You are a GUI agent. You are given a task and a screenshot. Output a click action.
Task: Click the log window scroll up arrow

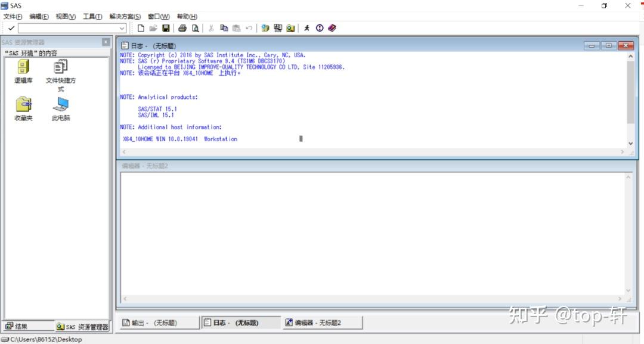coord(630,56)
